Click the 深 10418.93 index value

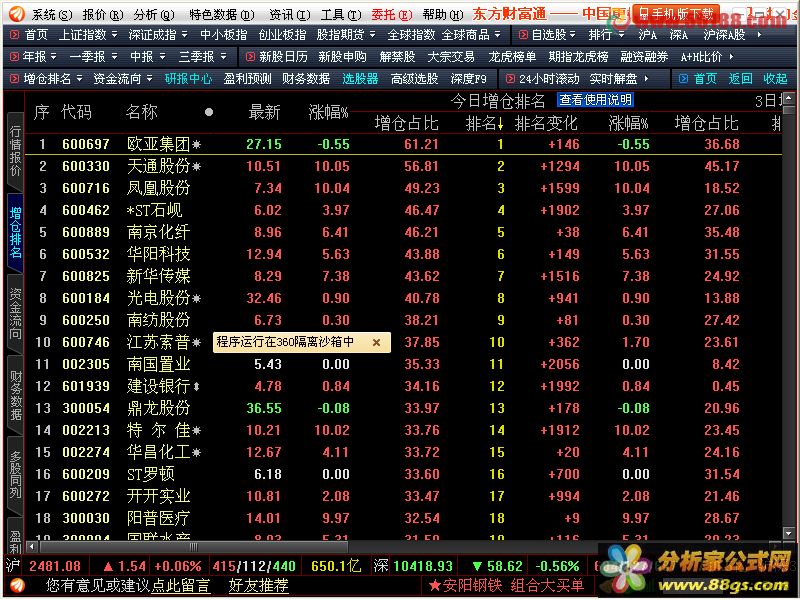point(423,566)
